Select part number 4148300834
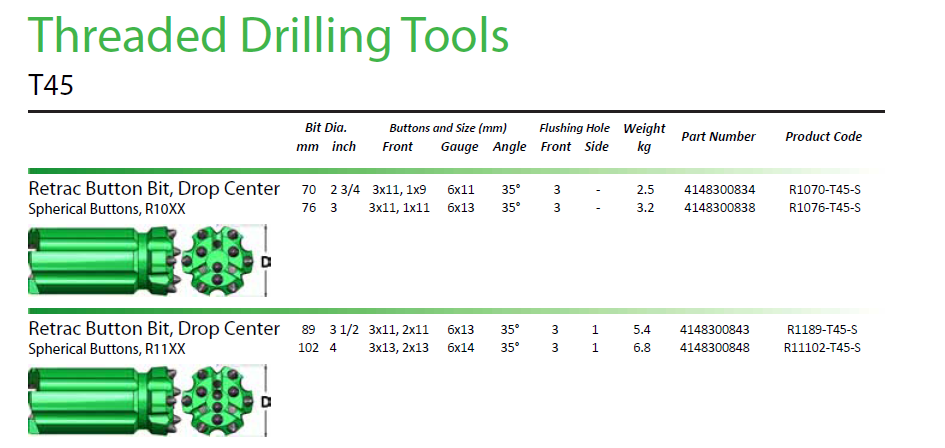The width and height of the screenshot is (945, 448). click(x=719, y=189)
